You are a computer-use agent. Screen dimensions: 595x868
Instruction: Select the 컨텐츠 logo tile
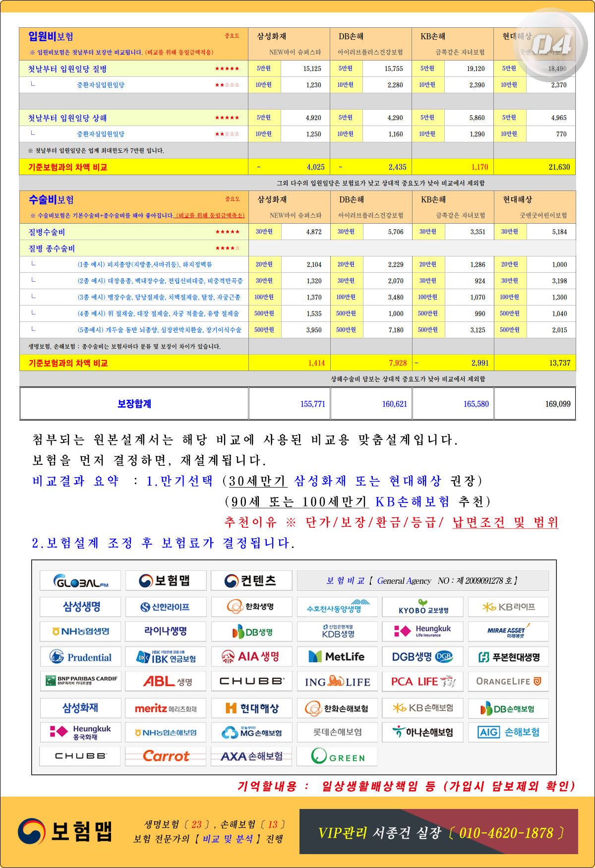point(251,581)
